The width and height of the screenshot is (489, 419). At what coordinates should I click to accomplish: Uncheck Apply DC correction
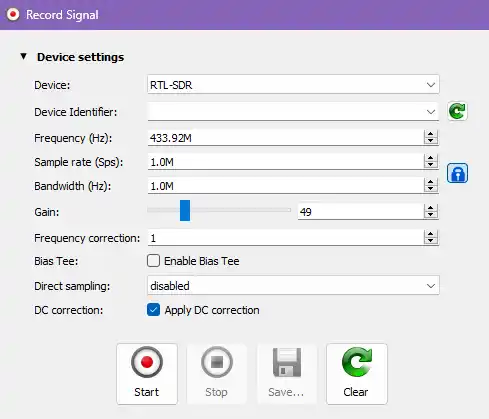point(153,310)
